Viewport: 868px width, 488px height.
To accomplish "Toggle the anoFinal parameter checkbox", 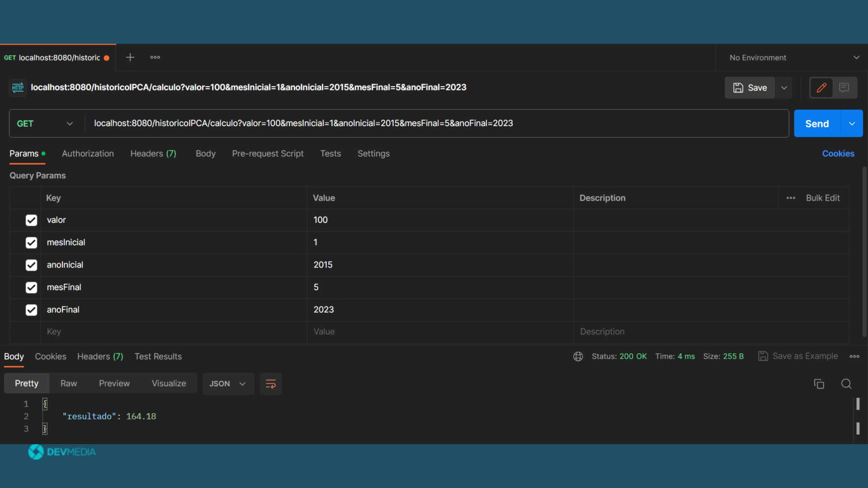I will [31, 310].
